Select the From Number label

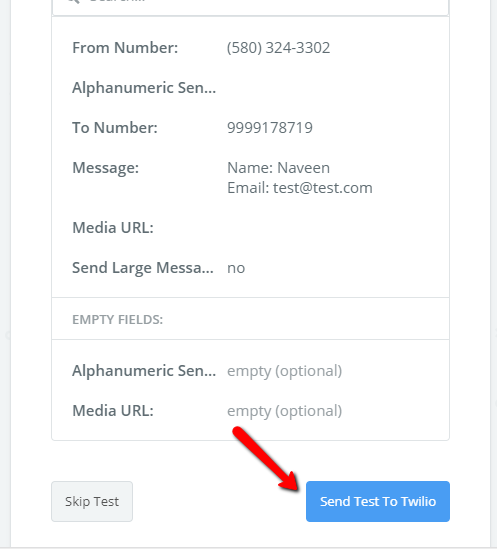click(125, 48)
